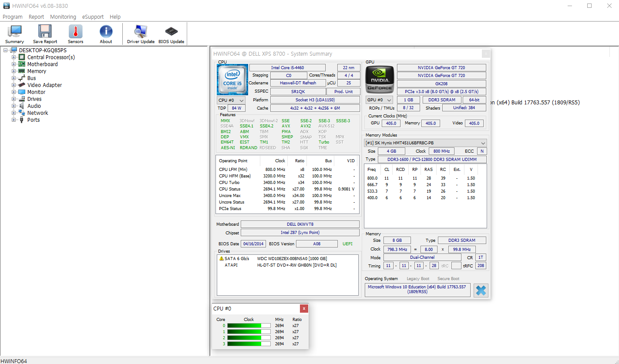Select the Memory module tree icon

coord(22,71)
